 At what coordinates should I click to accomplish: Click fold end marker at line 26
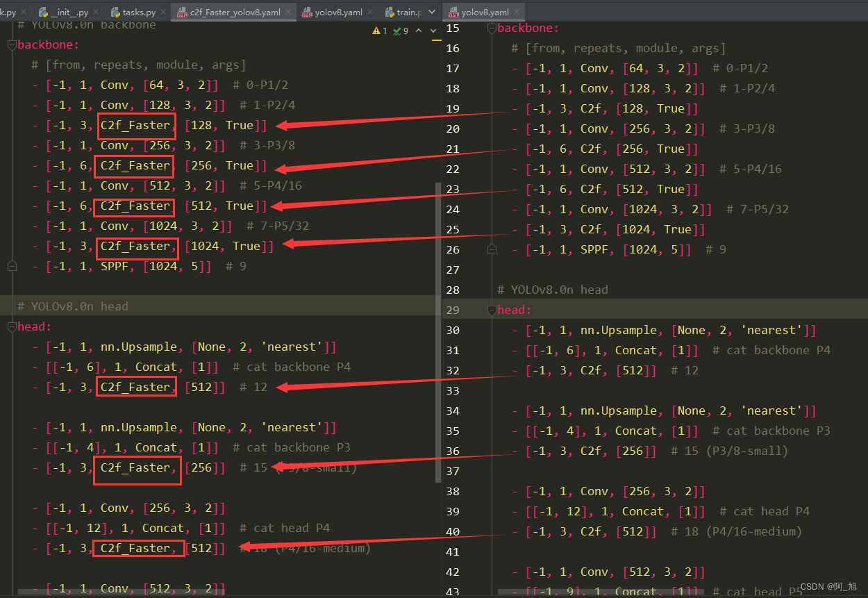pos(492,249)
